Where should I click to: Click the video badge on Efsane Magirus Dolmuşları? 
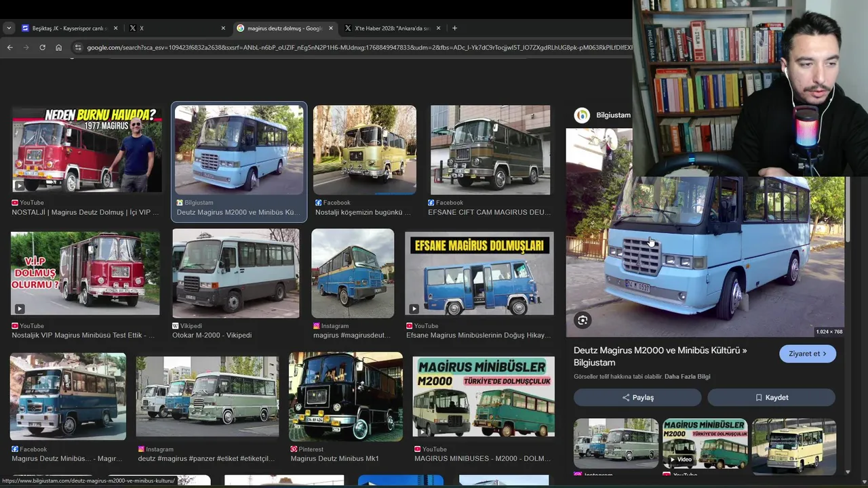pyautogui.click(x=414, y=309)
